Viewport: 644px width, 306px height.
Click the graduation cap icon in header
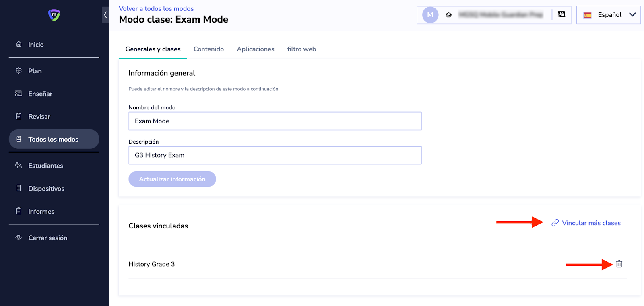coord(449,15)
